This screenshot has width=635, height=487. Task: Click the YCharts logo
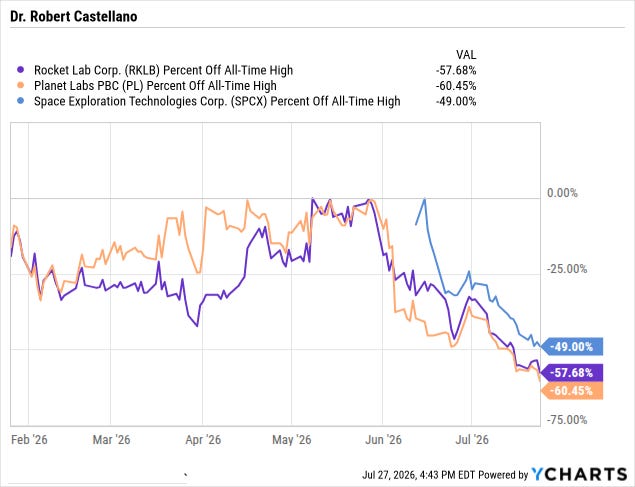(x=579, y=474)
